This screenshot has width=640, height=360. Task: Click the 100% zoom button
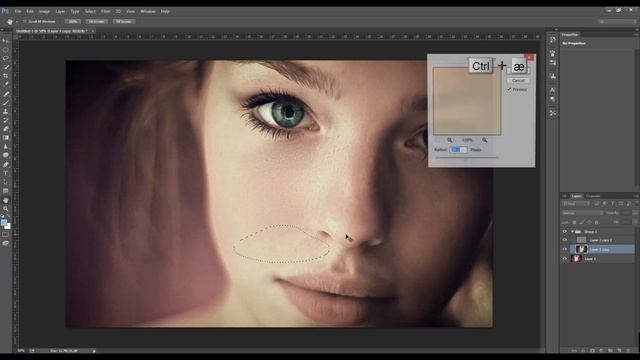(x=73, y=21)
